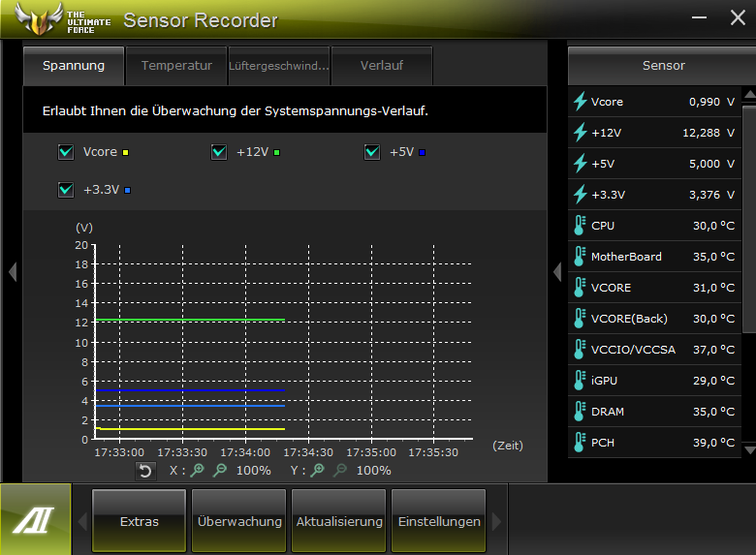
Task: Click the PCH 39,0 °C reading
Action: click(x=713, y=443)
